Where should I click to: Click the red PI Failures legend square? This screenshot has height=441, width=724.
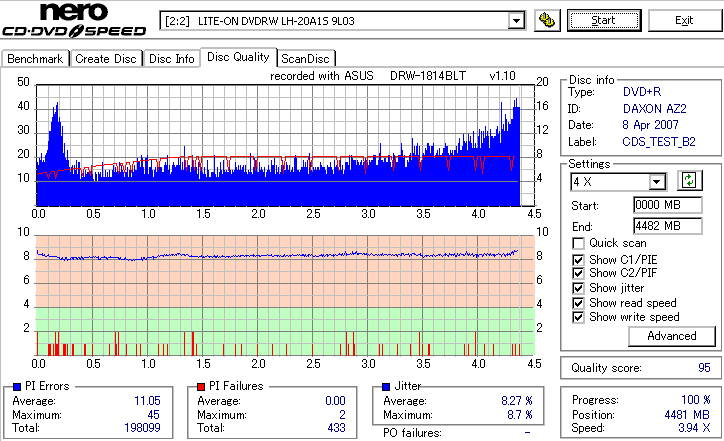coord(201,387)
